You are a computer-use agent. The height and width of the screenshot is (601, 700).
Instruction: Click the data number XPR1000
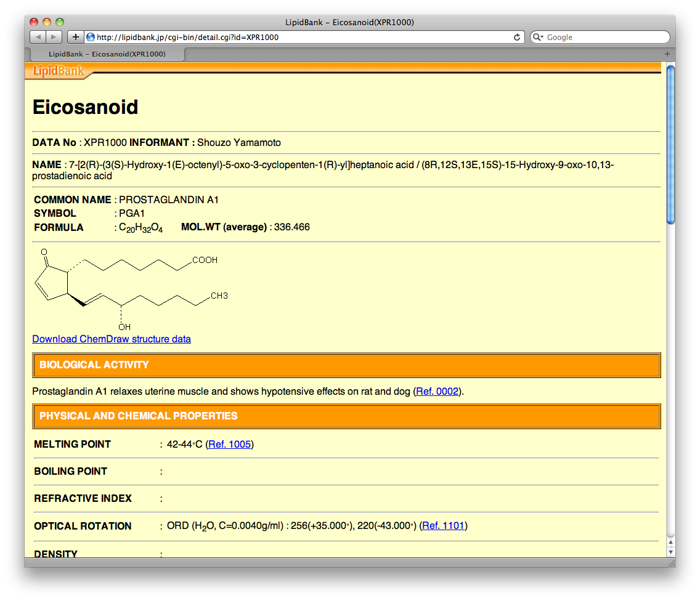(x=105, y=143)
